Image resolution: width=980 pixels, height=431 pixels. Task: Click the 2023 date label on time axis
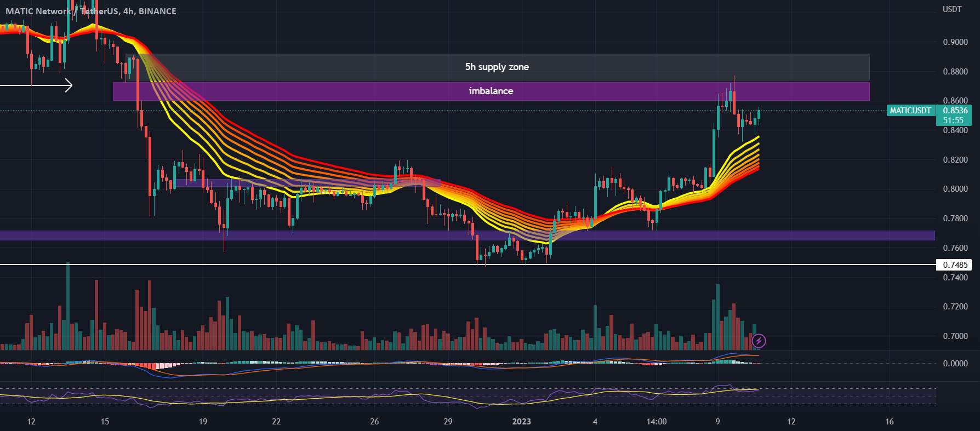click(522, 422)
